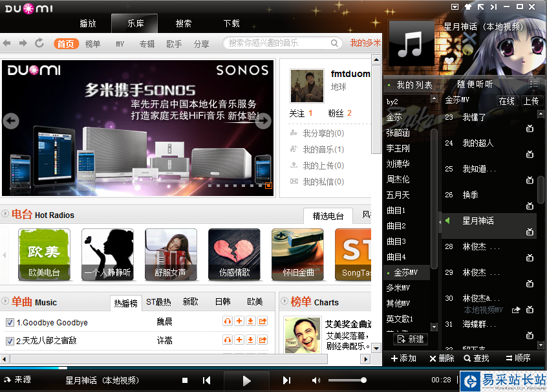This screenshot has width=547, height=392.
Task: Click the 上传 upload button
Action: point(531,101)
